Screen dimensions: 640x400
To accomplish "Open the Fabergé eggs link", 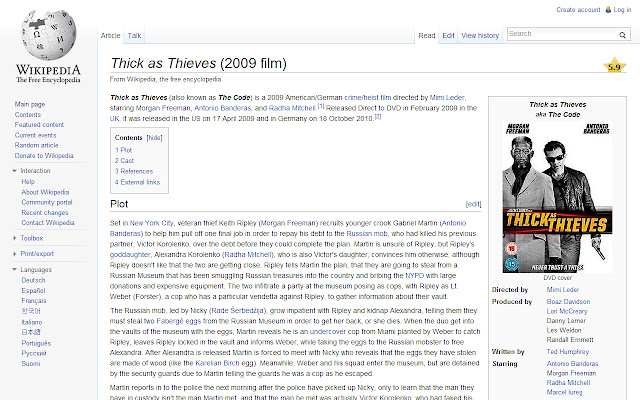I will (179, 321).
